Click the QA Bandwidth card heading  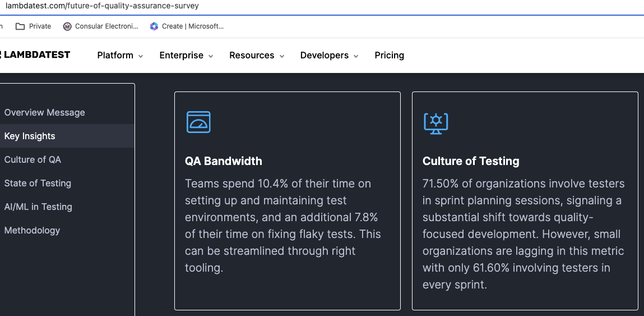point(224,161)
